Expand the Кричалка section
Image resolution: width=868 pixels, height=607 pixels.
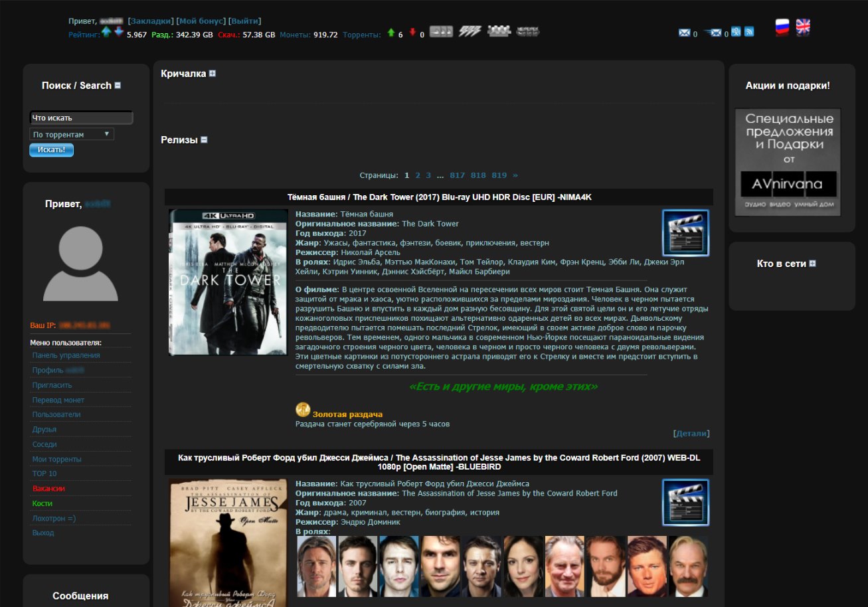pyautogui.click(x=213, y=74)
